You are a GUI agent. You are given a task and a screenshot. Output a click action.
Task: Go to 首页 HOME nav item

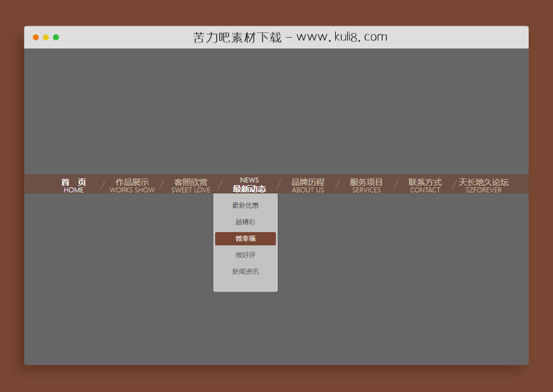pyautogui.click(x=74, y=185)
